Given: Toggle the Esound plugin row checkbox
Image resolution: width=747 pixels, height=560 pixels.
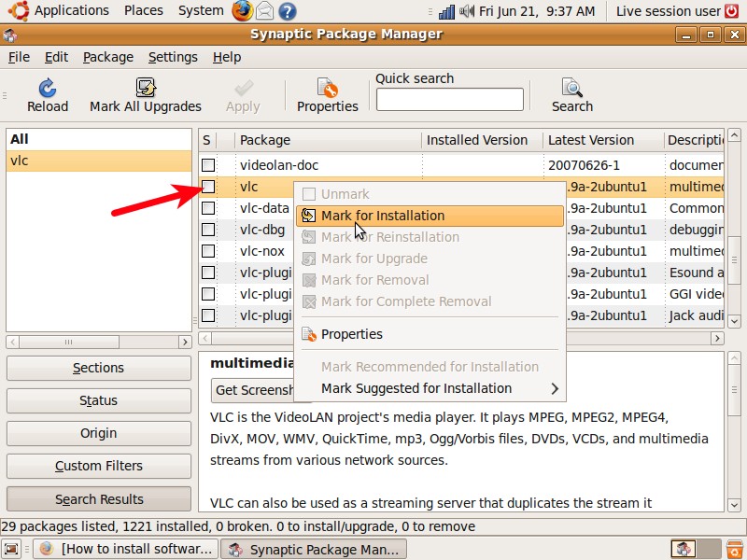Looking at the screenshot, I should [x=208, y=273].
